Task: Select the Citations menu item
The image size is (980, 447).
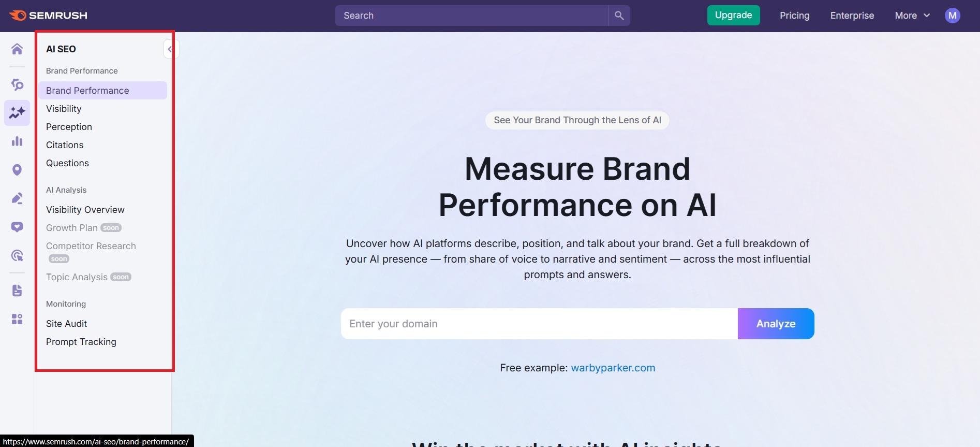Action: pyautogui.click(x=65, y=145)
